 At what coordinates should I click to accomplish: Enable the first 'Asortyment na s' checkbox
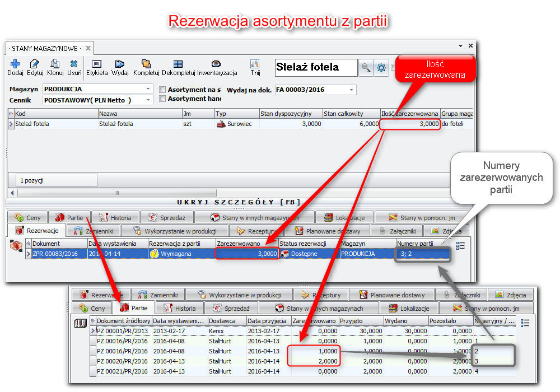tap(163, 90)
